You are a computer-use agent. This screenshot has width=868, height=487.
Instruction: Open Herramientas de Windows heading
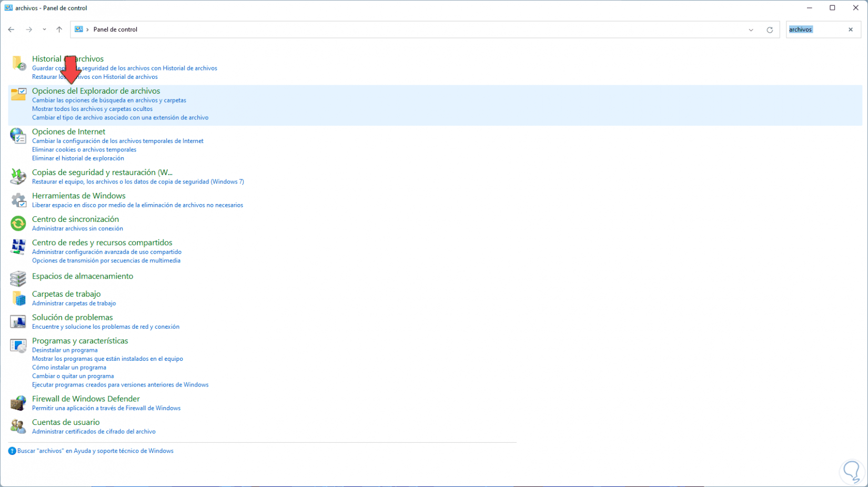78,196
